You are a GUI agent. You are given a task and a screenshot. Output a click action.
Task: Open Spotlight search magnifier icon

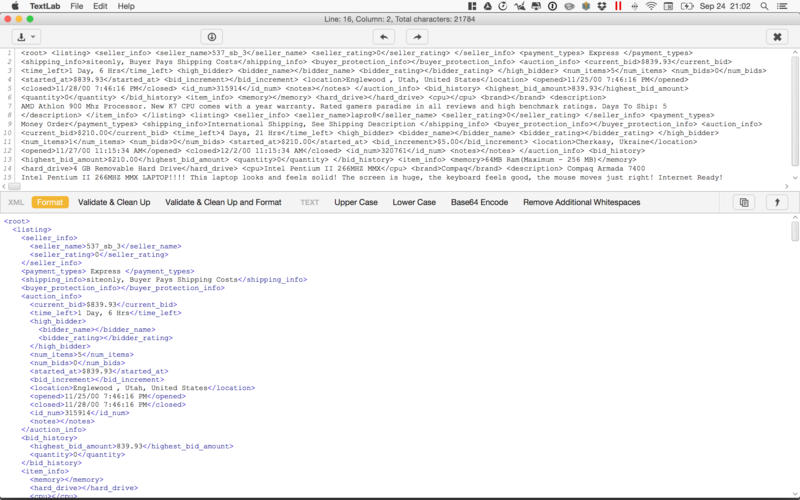[x=762, y=6]
